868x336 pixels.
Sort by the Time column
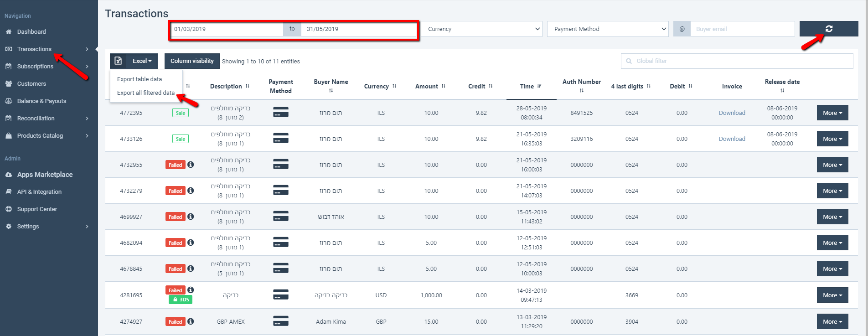point(531,86)
